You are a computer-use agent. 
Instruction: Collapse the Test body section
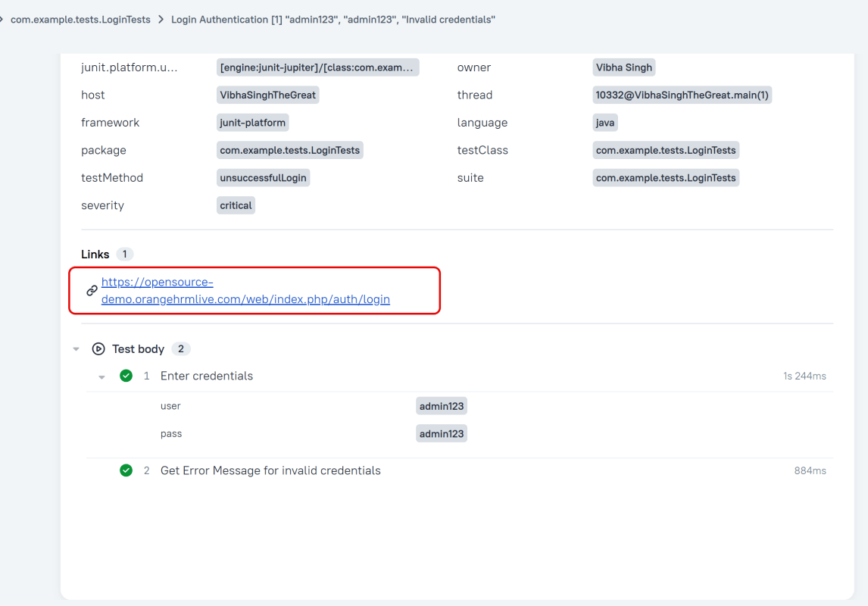click(76, 349)
